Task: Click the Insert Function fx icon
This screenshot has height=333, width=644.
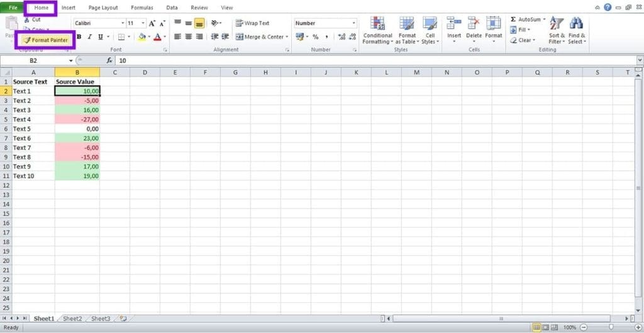Action: pos(109,60)
